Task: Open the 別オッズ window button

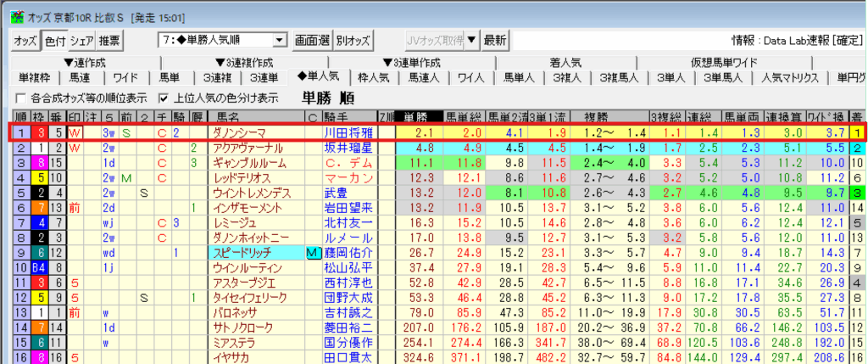Action: point(353,40)
